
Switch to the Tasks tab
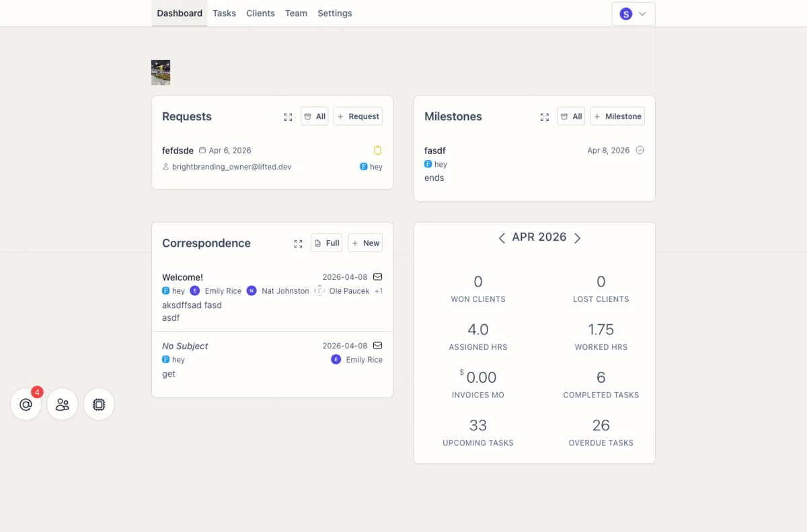click(x=224, y=13)
